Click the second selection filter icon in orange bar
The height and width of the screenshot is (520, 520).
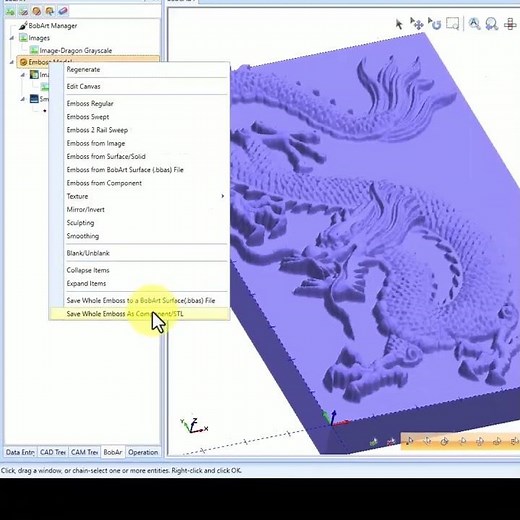(427, 441)
